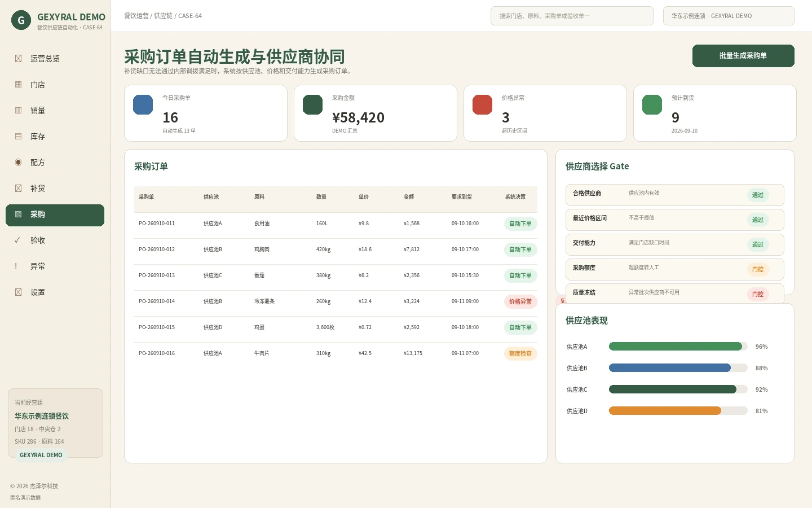Click the 批量生成采购单 button

point(743,56)
